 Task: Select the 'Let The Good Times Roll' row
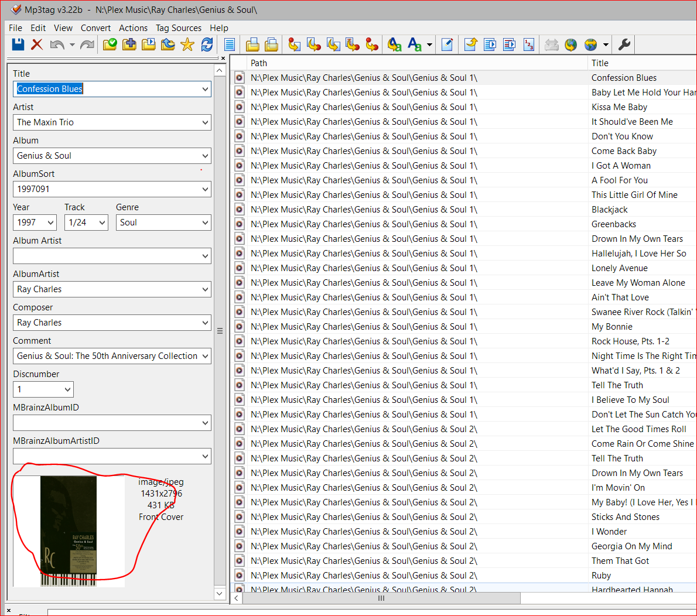(x=464, y=429)
